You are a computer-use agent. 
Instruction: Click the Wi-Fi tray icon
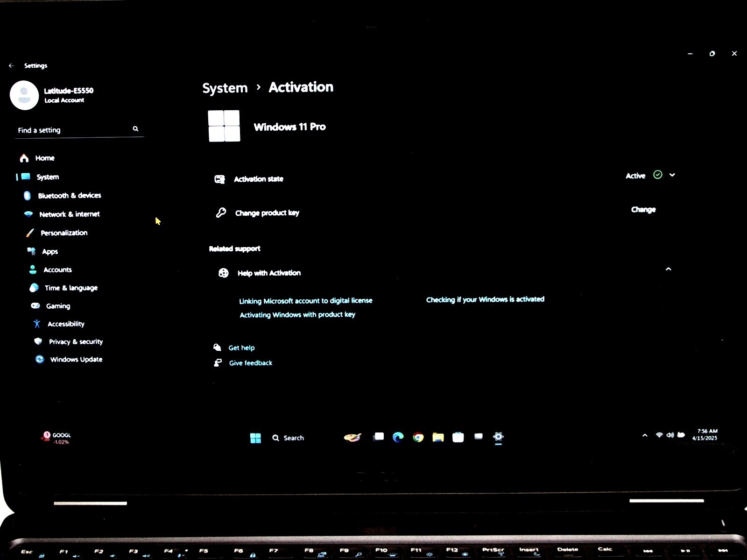(659, 435)
